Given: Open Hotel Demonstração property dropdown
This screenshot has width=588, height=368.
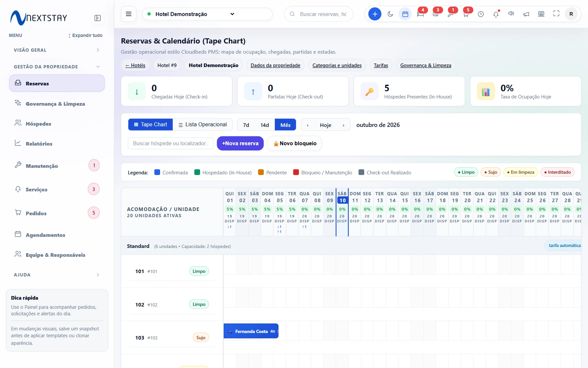Looking at the screenshot, I should (207, 14).
